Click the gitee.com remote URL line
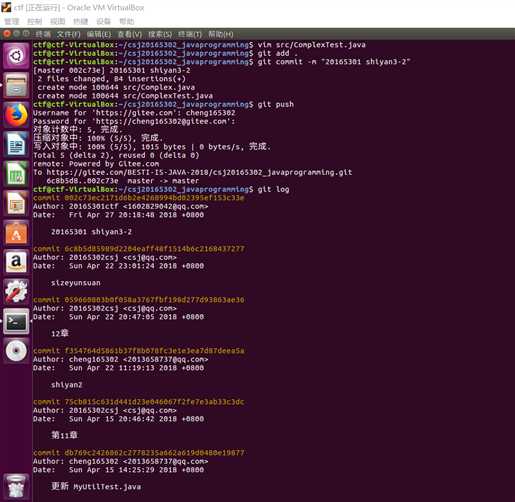The height and width of the screenshot is (502, 515). (x=193, y=172)
